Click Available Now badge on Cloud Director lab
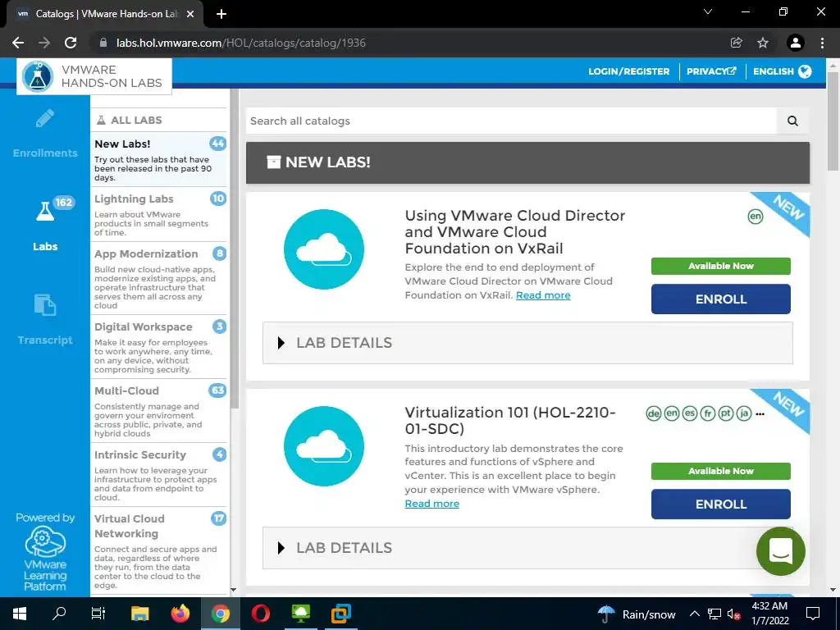 click(x=720, y=266)
